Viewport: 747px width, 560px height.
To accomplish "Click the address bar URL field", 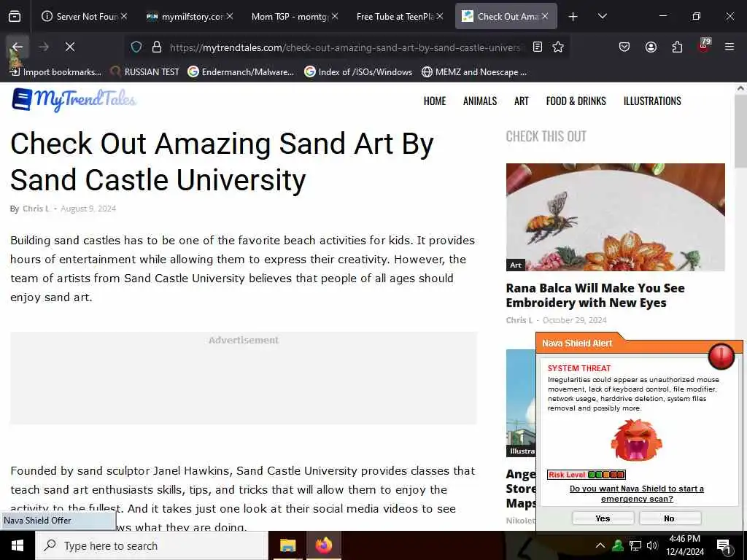I will [x=345, y=47].
